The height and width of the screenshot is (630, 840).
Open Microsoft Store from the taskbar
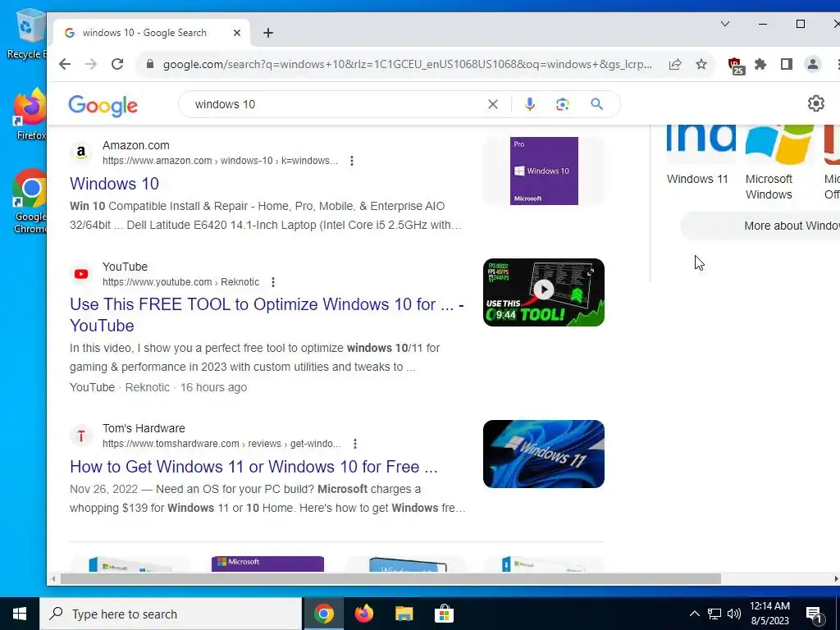point(444,614)
